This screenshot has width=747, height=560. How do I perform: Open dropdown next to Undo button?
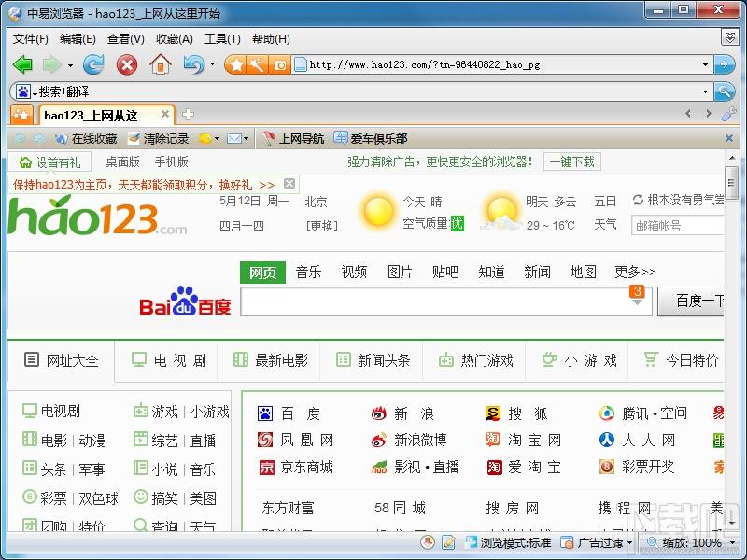212,63
